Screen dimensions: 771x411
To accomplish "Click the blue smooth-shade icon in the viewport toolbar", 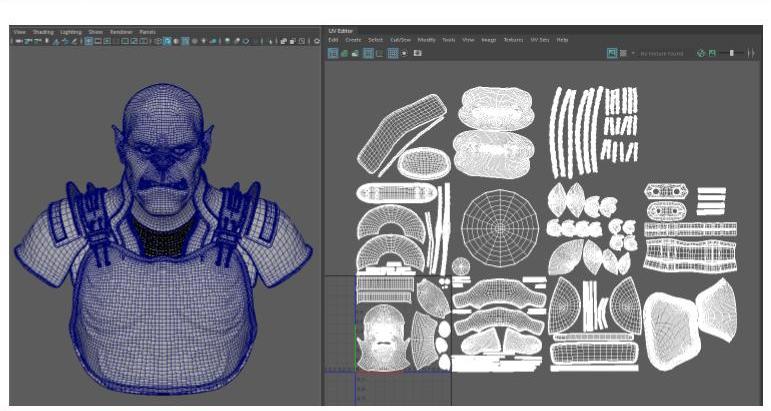I will pos(167,41).
